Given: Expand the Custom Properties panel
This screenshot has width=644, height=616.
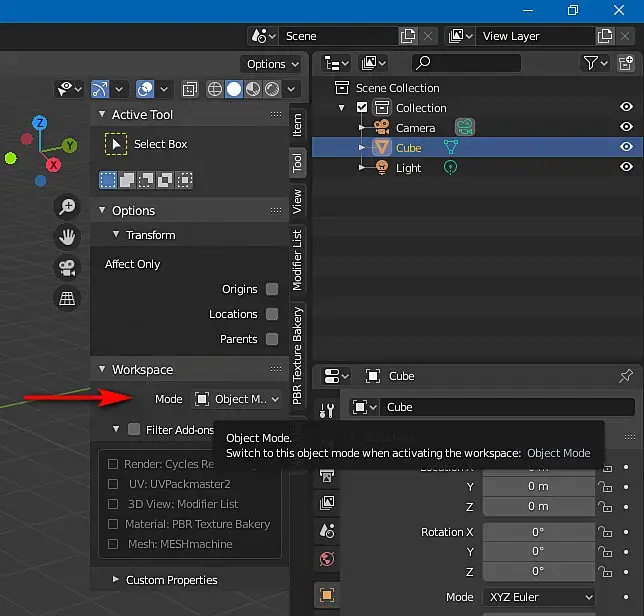Looking at the screenshot, I should 116,579.
